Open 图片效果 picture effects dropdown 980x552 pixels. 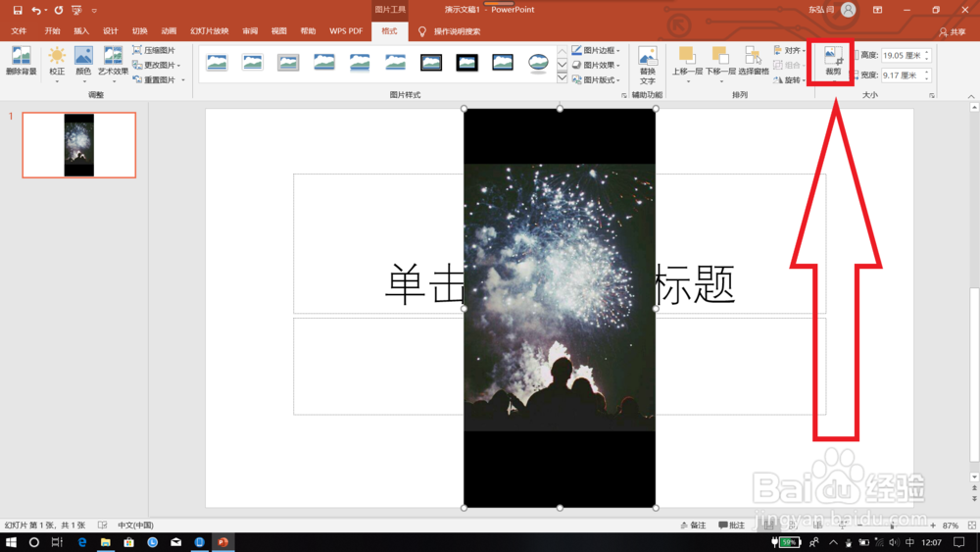click(596, 65)
